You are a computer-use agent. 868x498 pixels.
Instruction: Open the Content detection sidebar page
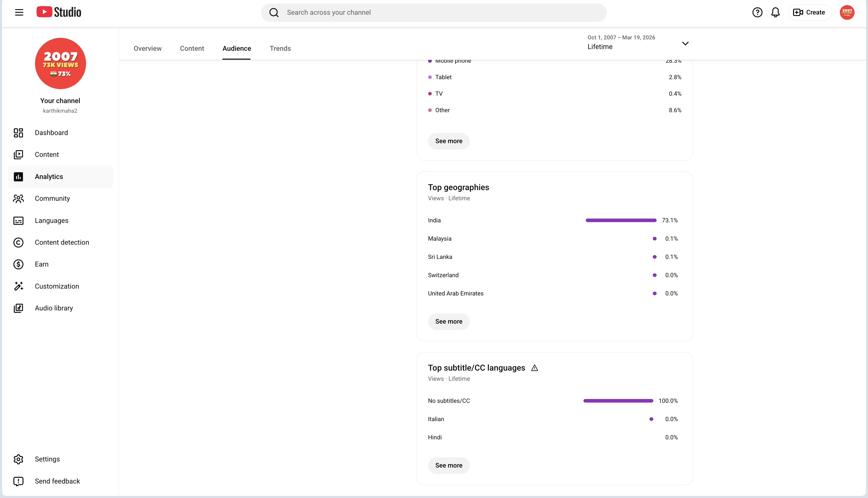pos(60,242)
